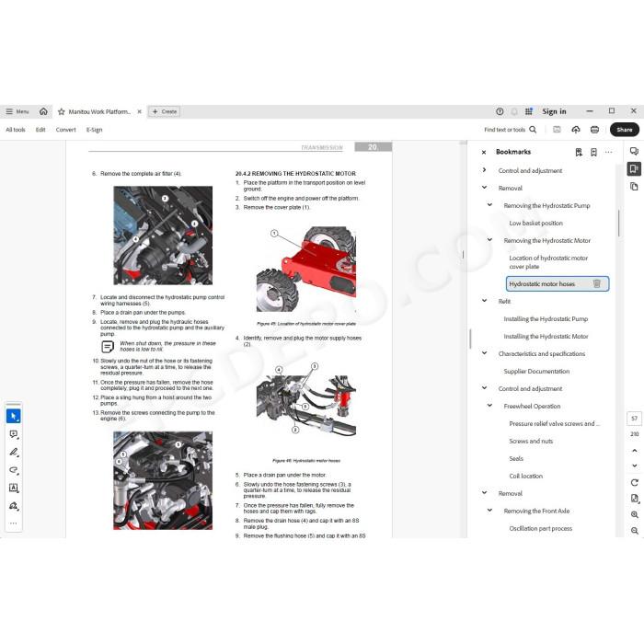Expand the first Control and adjustment bookmark

484,170
